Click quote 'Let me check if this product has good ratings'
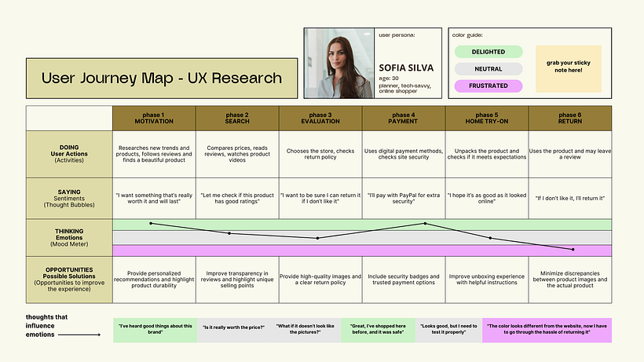 click(x=237, y=198)
